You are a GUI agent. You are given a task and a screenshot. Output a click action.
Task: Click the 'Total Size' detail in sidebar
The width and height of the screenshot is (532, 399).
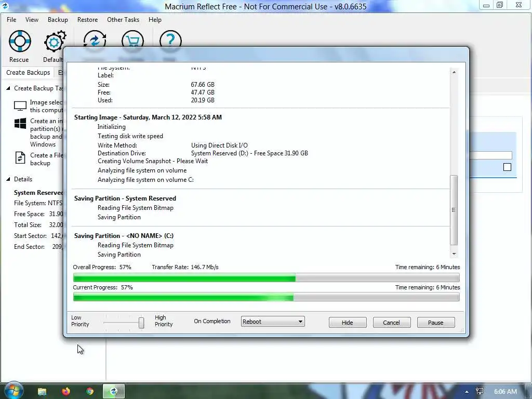point(38,225)
